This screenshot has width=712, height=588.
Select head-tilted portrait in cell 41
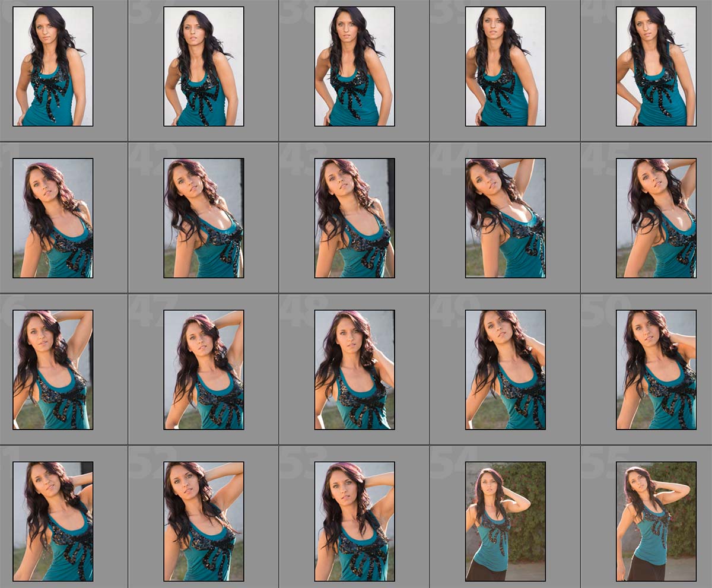click(53, 218)
